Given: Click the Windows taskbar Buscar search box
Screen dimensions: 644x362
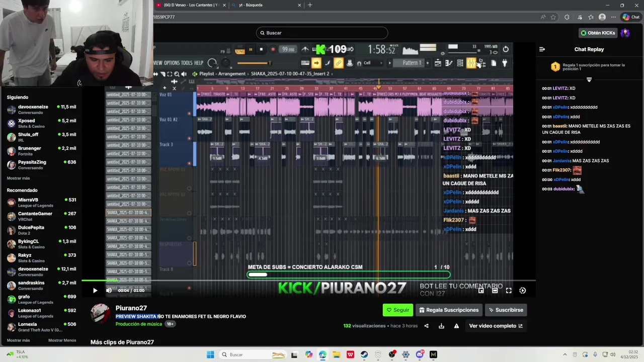Looking at the screenshot, I should 254,354.
